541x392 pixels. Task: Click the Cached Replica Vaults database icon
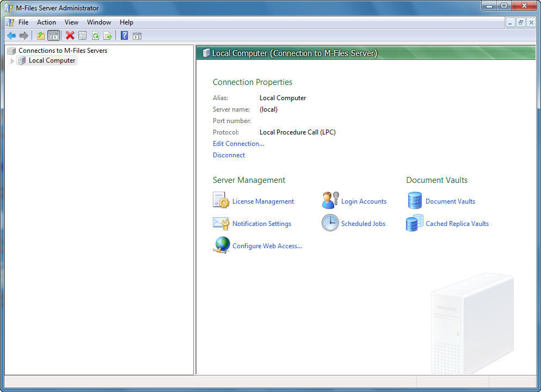pyautogui.click(x=415, y=223)
